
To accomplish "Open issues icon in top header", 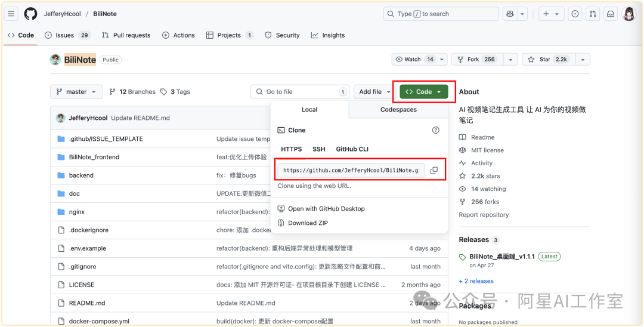I will [x=575, y=14].
